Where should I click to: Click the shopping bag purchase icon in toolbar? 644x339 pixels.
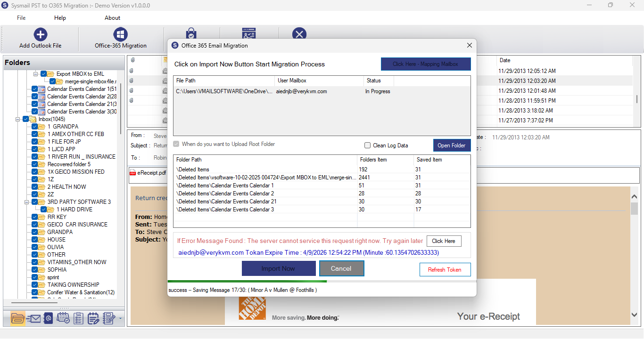click(191, 32)
